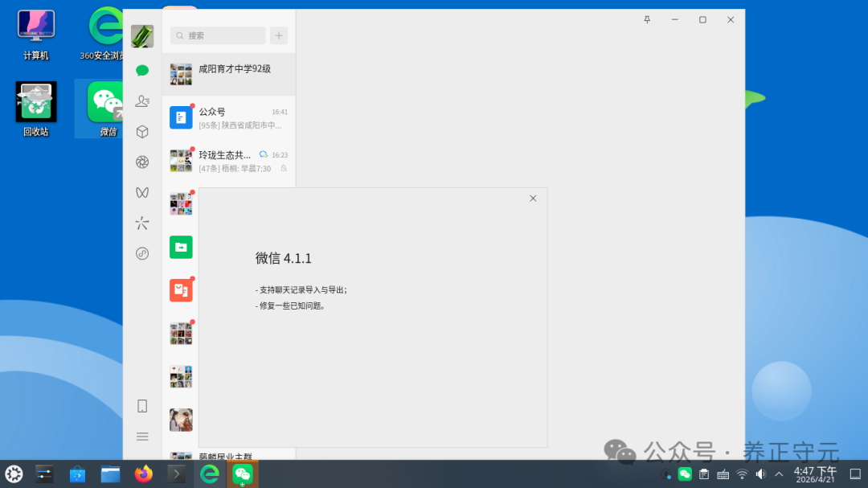This screenshot has width=868, height=488.
Task: Open the multitask view icon in taskbar
Action: (43, 474)
